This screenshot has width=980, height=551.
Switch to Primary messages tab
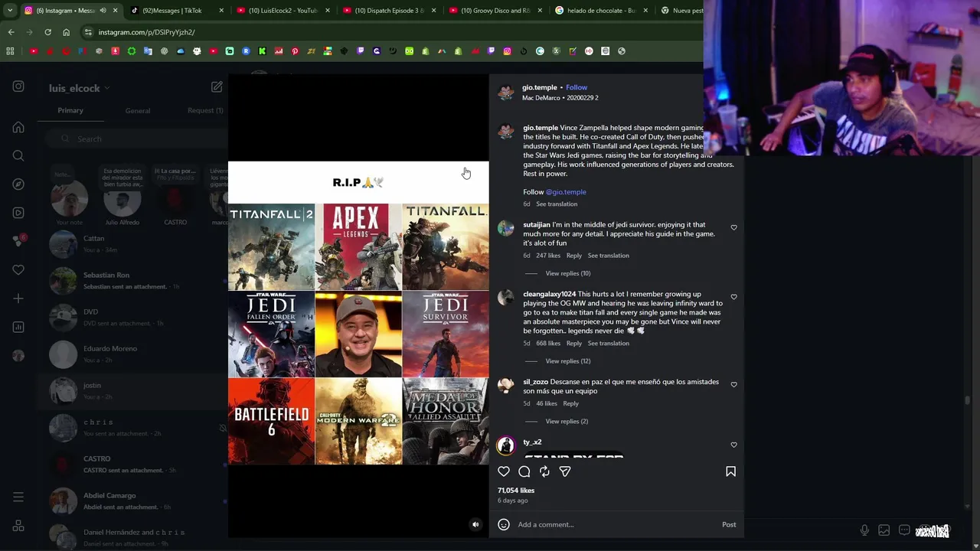click(x=70, y=110)
